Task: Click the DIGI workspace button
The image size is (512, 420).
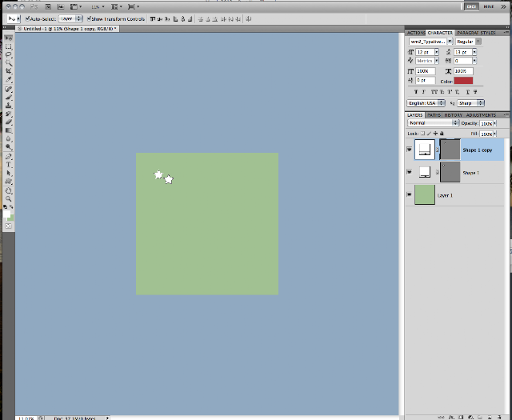Action: coord(471,6)
